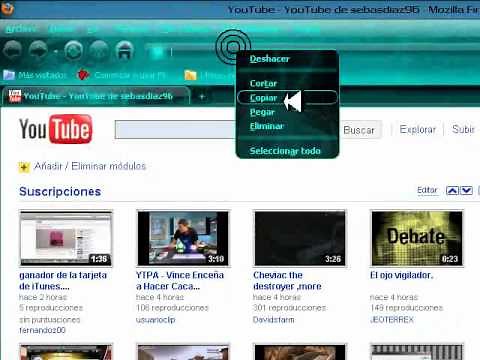Open video title El ojo vigilador.
This screenshot has height=360, width=480.
click(402, 275)
